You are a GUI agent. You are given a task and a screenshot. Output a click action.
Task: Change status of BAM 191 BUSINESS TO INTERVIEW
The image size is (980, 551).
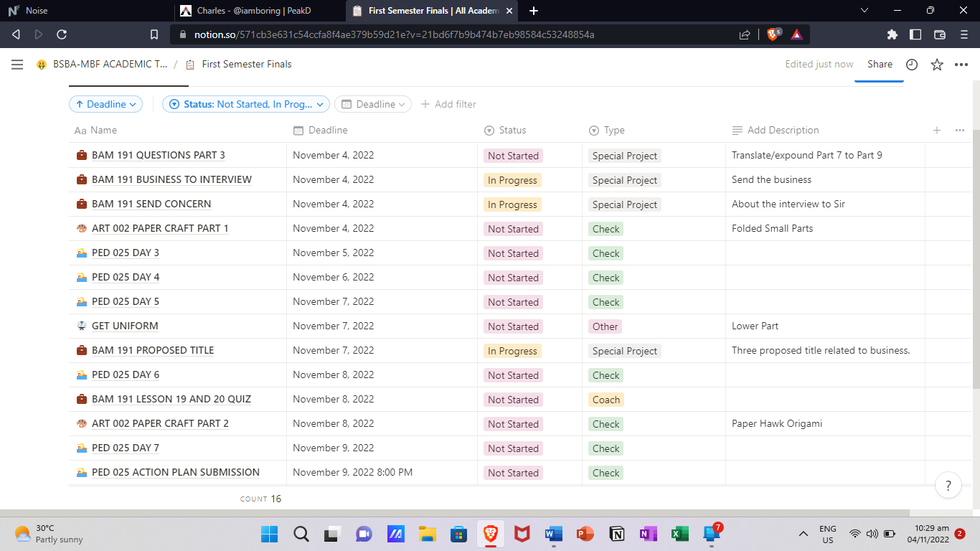512,180
